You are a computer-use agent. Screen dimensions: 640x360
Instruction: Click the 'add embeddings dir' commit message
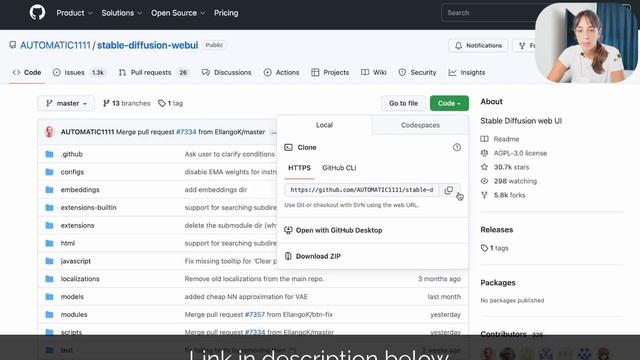point(216,190)
